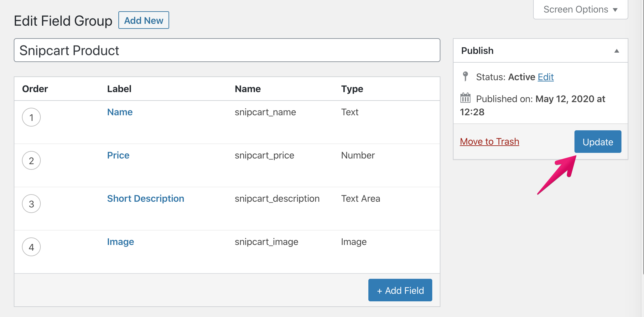Click order handle number 1
The image size is (644, 317).
(31, 117)
